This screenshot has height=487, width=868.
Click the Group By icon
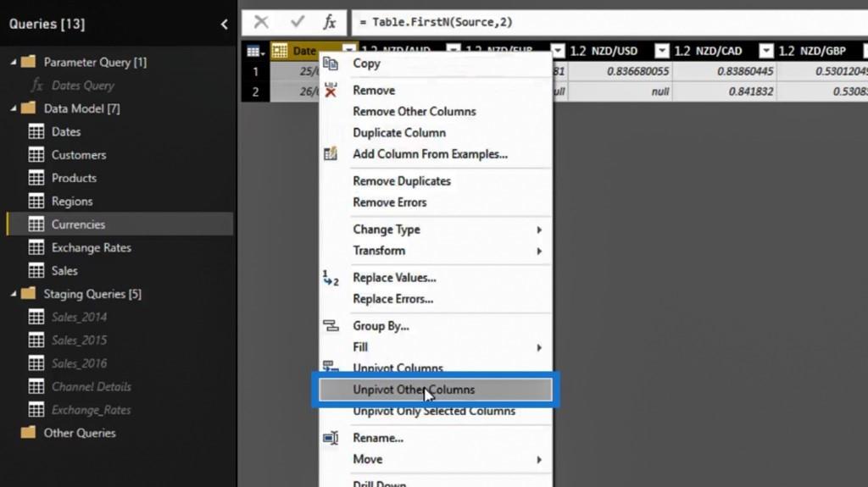[331, 326]
